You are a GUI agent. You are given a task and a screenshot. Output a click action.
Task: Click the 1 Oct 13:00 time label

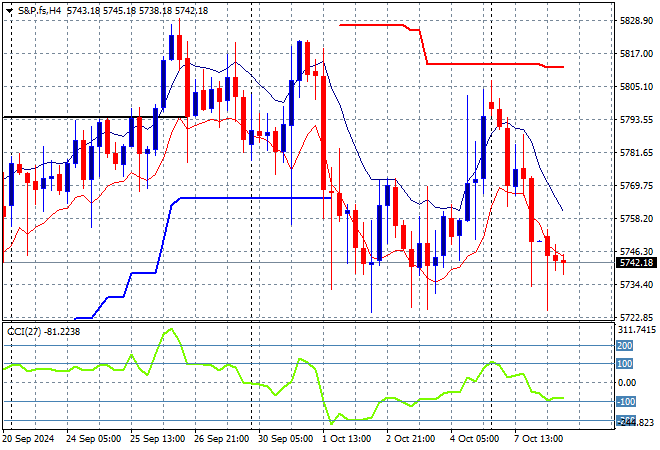click(346, 439)
